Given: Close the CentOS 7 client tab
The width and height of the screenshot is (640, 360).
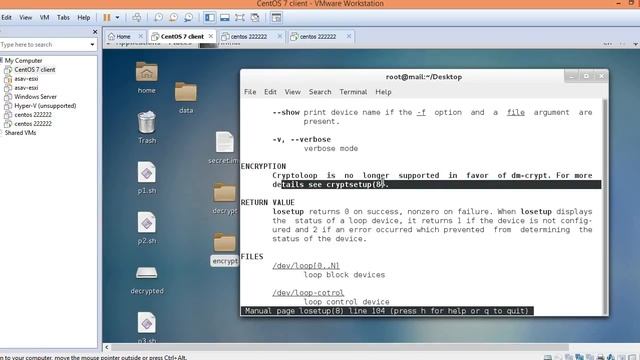Looking at the screenshot, I should tap(211, 36).
